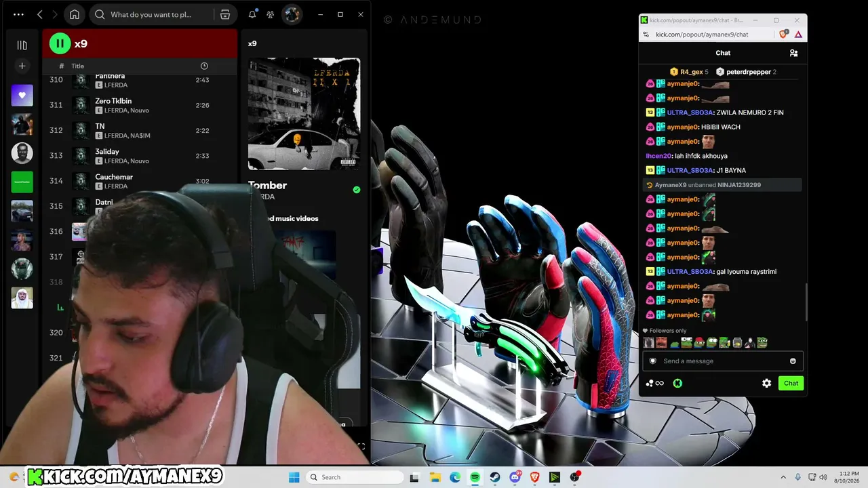Open the Kick chat users list icon
The image size is (868, 488).
pos(793,53)
